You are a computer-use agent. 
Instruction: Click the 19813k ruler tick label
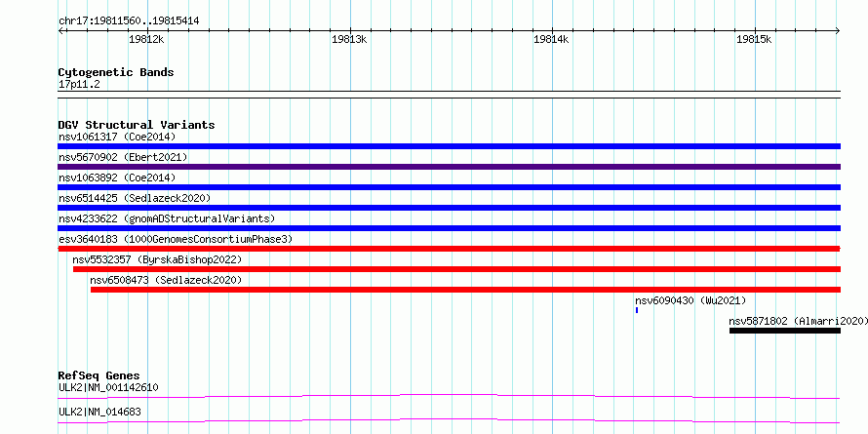[x=349, y=39]
